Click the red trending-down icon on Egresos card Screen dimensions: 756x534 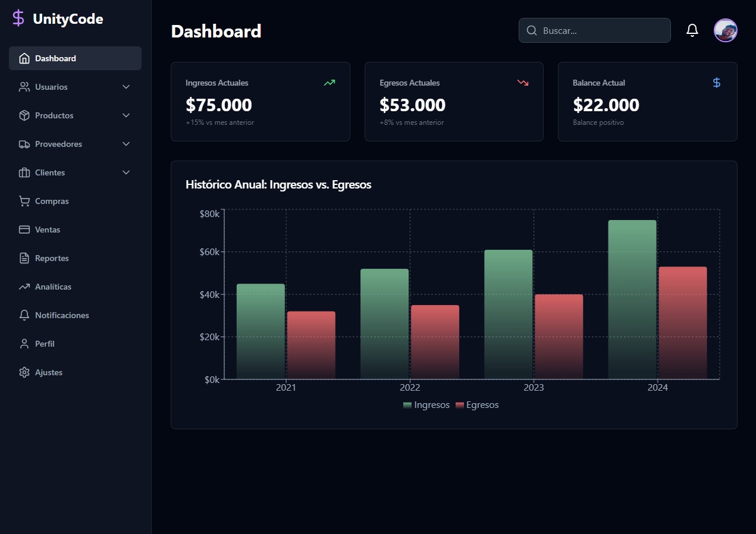click(x=523, y=83)
